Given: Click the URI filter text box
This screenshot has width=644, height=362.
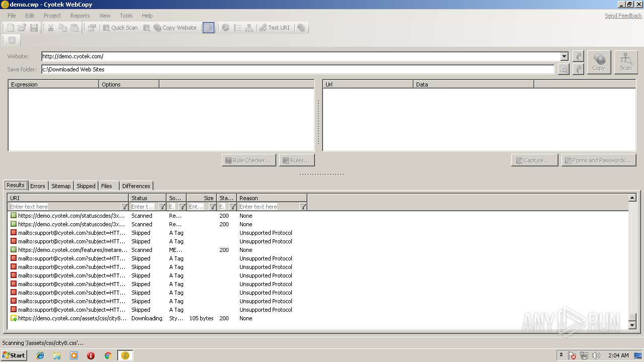Looking at the screenshot, I should tap(64, 207).
